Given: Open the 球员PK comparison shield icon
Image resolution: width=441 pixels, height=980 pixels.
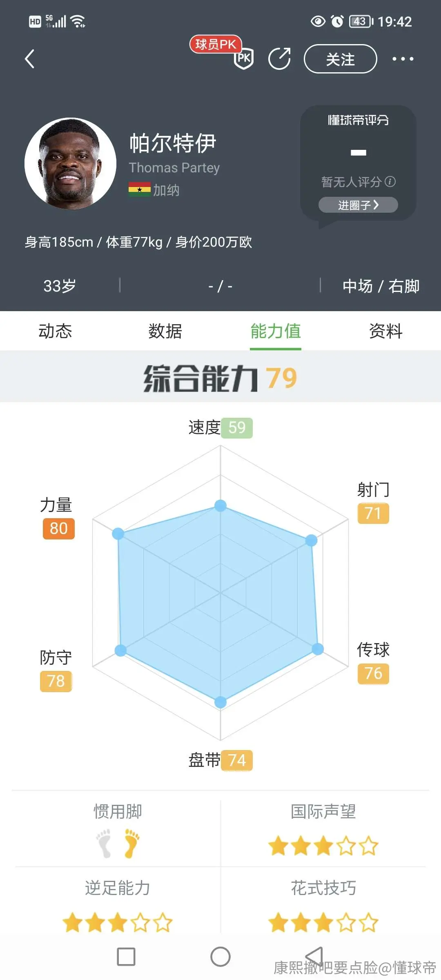Looking at the screenshot, I should pos(244,58).
